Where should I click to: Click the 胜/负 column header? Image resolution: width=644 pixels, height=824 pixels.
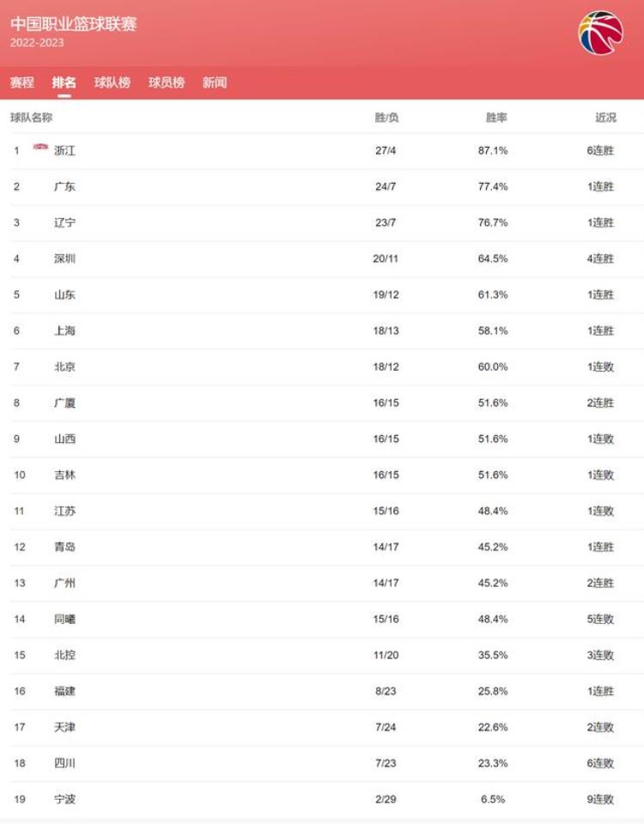[x=386, y=118]
